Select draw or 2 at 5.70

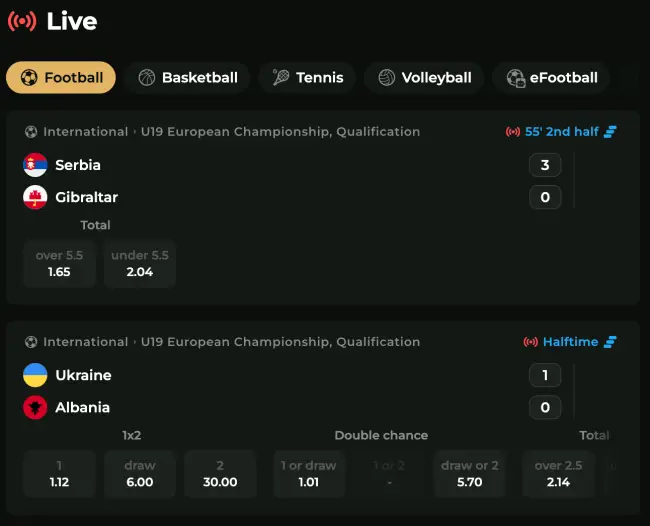click(x=470, y=474)
